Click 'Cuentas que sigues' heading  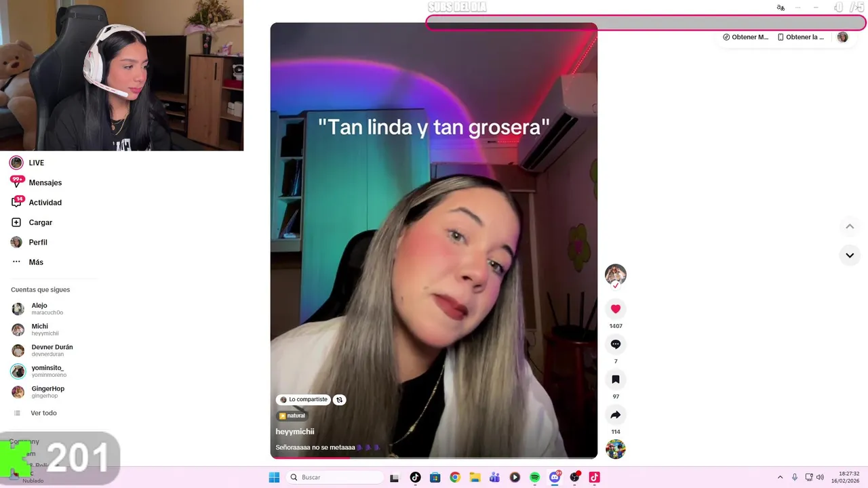[x=40, y=289]
